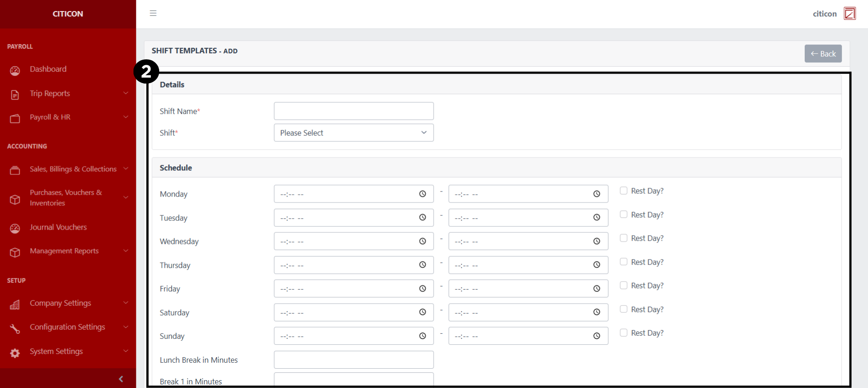The height and width of the screenshot is (388, 868).
Task: Open Monday end time clock picker
Action: tap(596, 194)
